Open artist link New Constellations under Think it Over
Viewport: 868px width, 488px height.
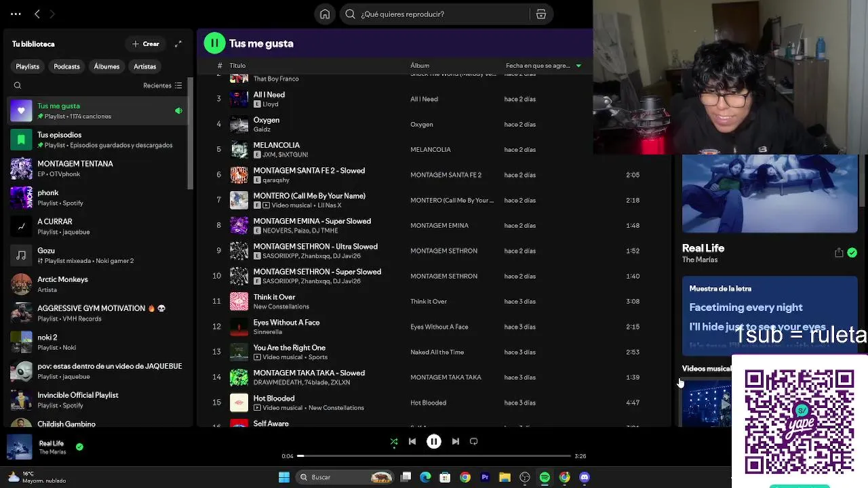click(281, 306)
